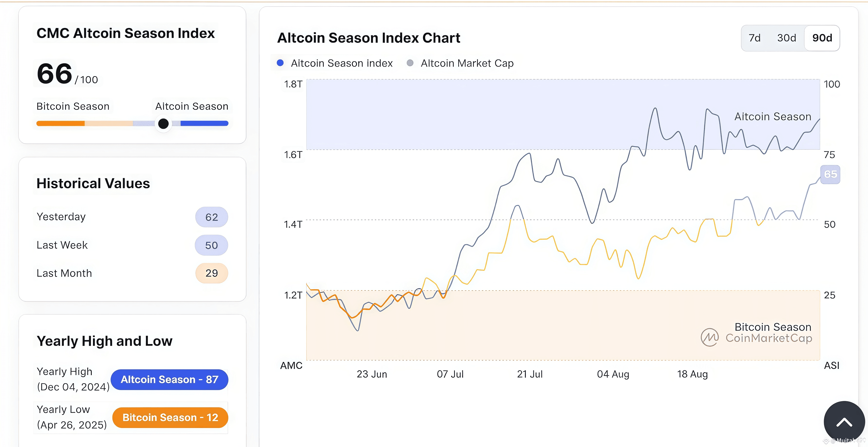Click the 66 index score number
The width and height of the screenshot is (868, 447).
(x=55, y=74)
